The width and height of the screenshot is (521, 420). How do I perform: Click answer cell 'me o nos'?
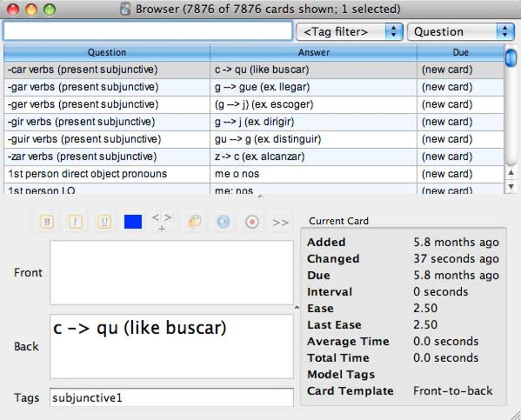[x=313, y=174]
